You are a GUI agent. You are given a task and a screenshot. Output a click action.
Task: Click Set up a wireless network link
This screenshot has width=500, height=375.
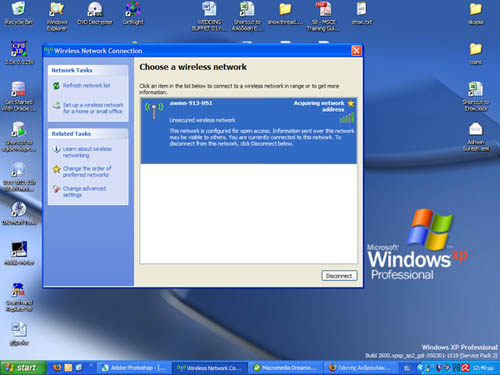93,108
